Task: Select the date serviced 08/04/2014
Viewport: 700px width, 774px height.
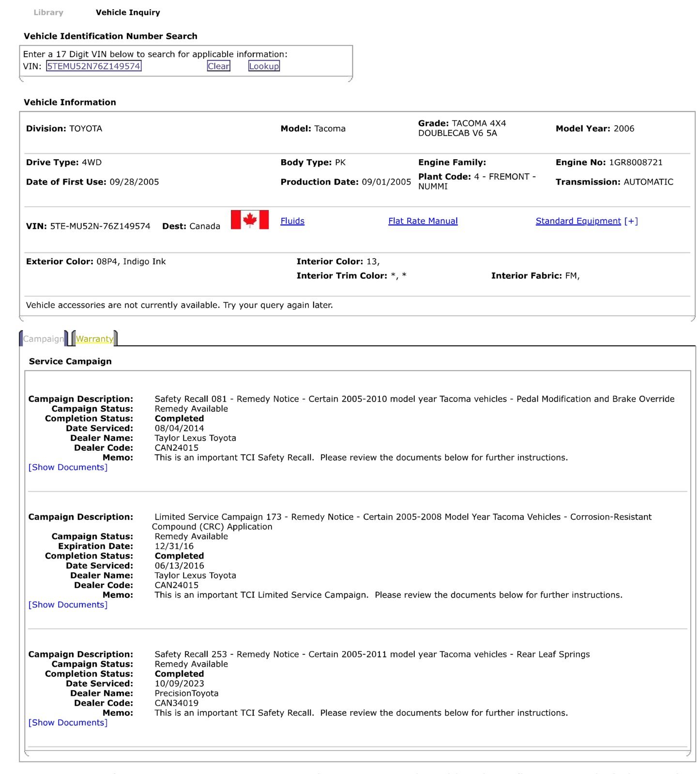Action: tap(179, 428)
